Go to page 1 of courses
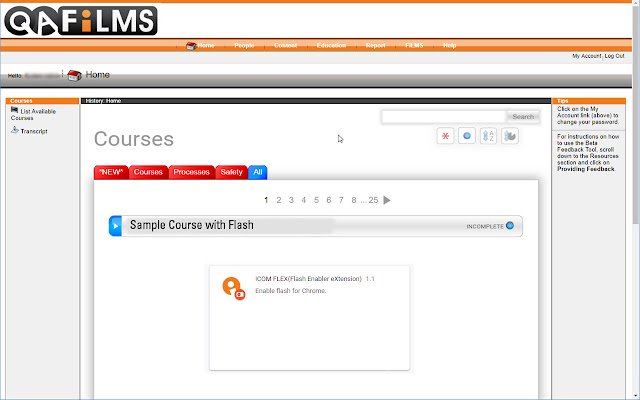The width and height of the screenshot is (640, 400). click(x=266, y=200)
